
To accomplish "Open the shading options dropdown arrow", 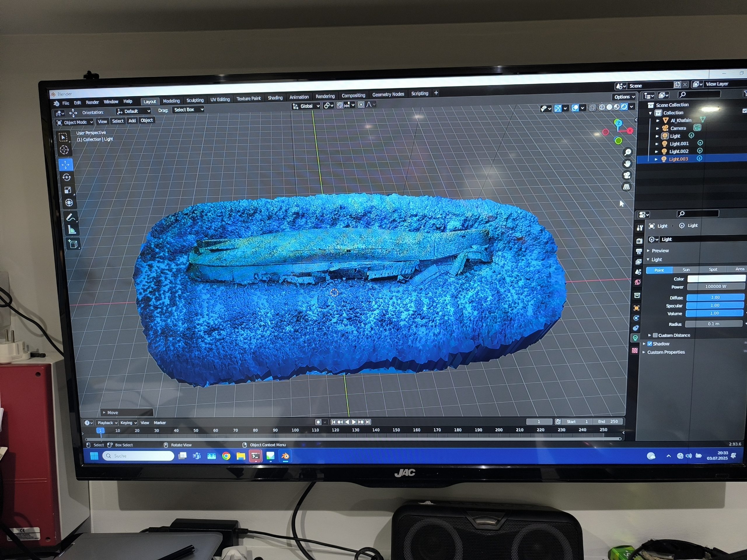I will coord(631,107).
